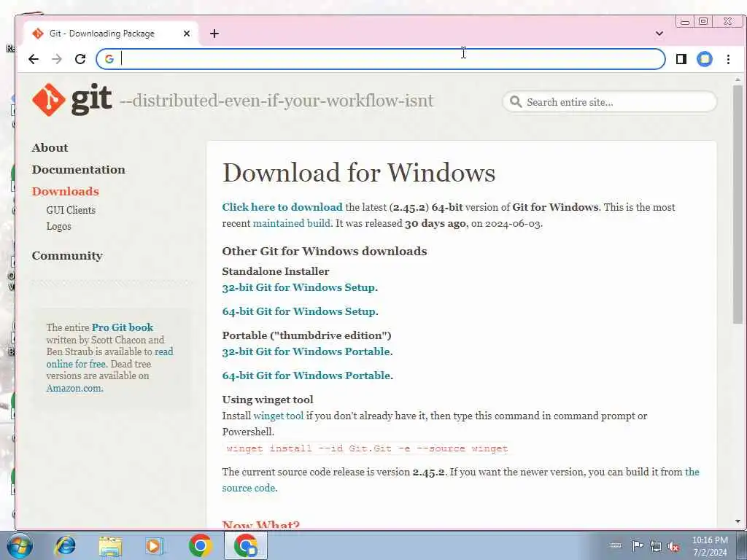Click the scrollbar down arrow
This screenshot has width=747, height=560.
pyautogui.click(x=738, y=521)
